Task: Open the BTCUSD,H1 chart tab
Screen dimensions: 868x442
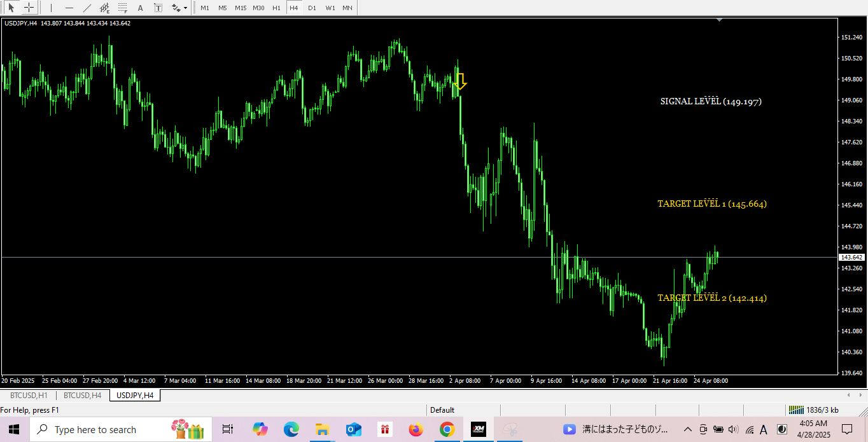Action: (x=28, y=396)
